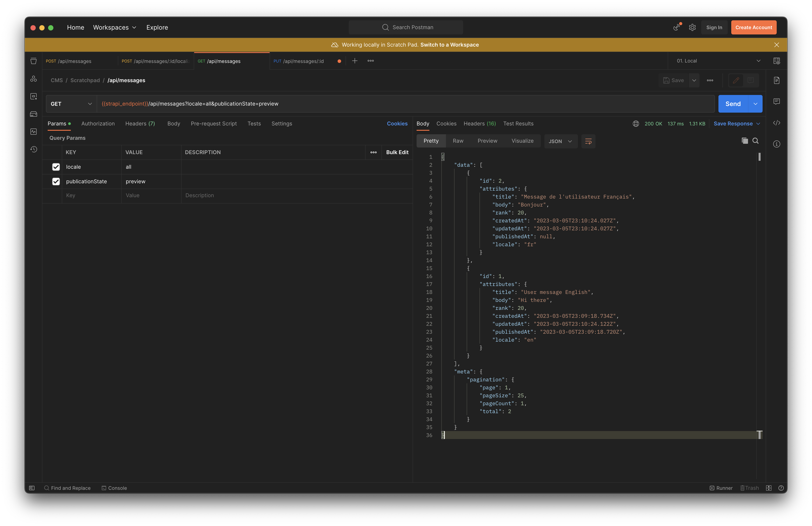Screen dimensions: 812x526
Task: Uncheck the locale query parameter
Action: tap(56, 167)
